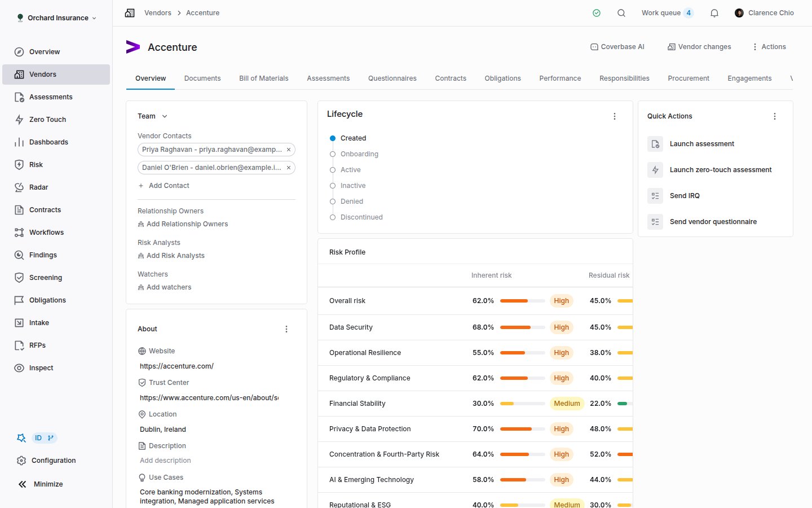
Task: Select the Inactive lifecycle stage
Action: (347, 186)
